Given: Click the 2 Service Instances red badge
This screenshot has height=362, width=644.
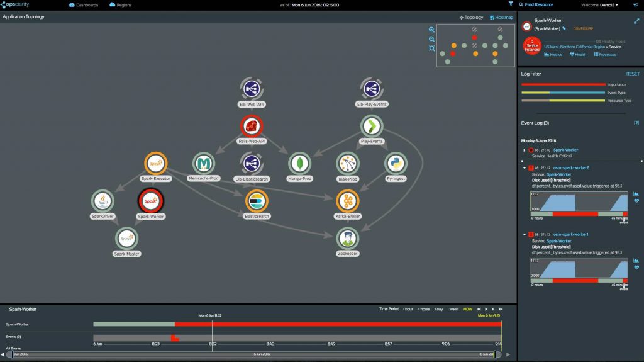Looking at the screenshot, I should [x=532, y=46].
